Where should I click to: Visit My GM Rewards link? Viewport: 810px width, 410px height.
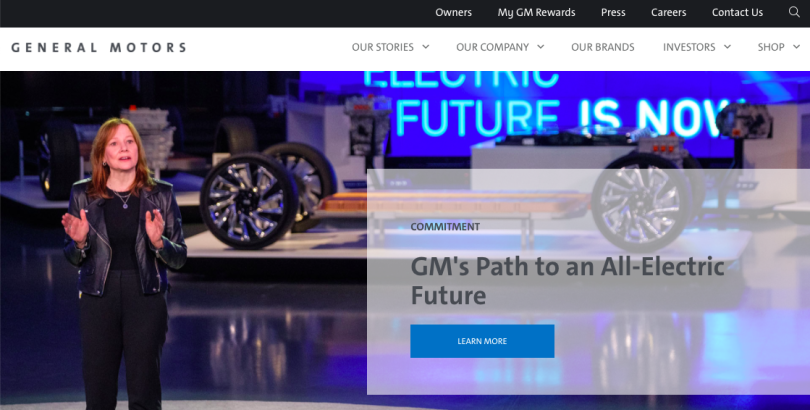click(x=536, y=12)
